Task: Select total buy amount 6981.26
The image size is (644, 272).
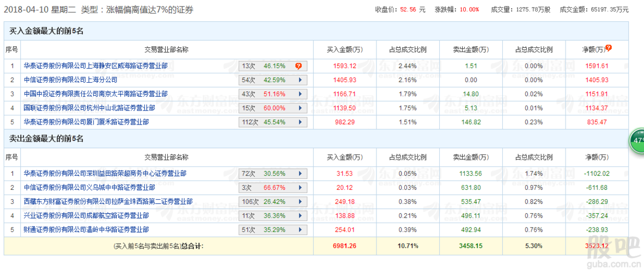Action: [x=344, y=246]
